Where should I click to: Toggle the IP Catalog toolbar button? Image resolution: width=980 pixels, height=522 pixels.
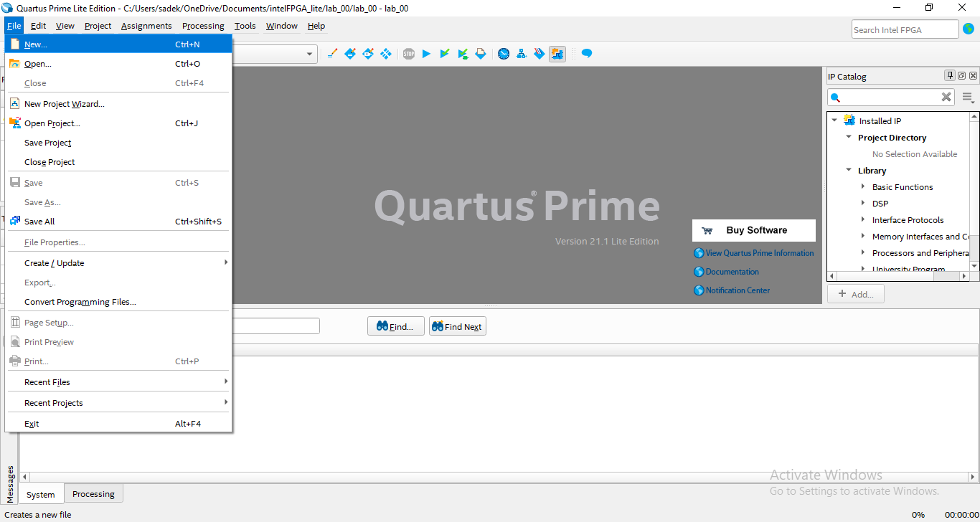coord(557,54)
